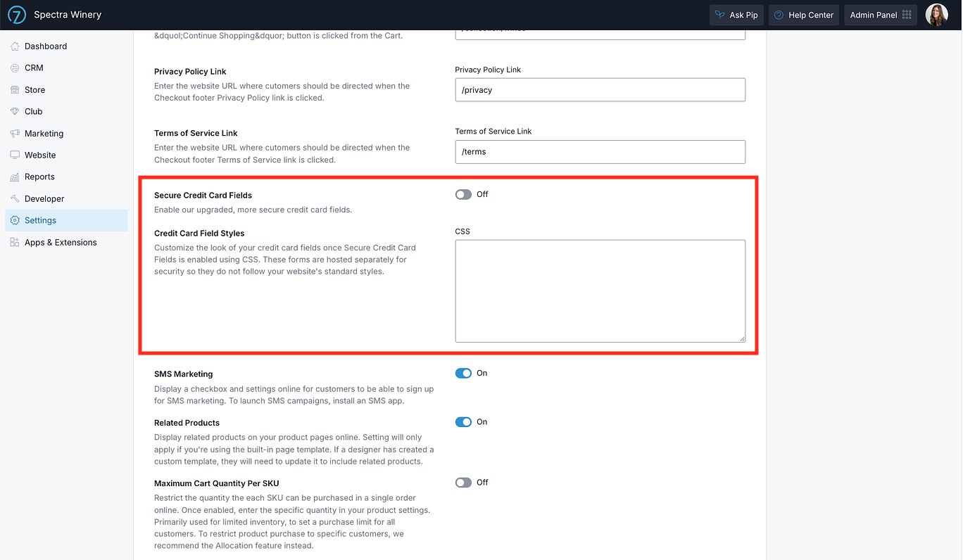Click the Reports bar chart icon

(x=15, y=177)
